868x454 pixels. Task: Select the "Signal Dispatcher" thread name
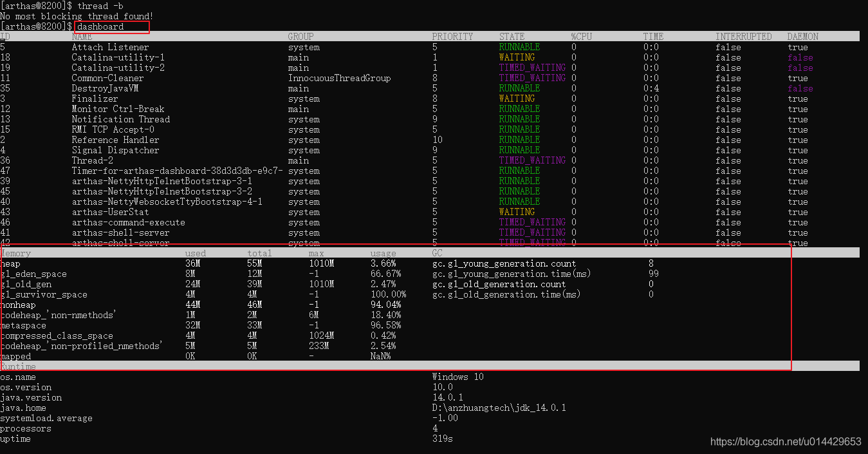(115, 150)
